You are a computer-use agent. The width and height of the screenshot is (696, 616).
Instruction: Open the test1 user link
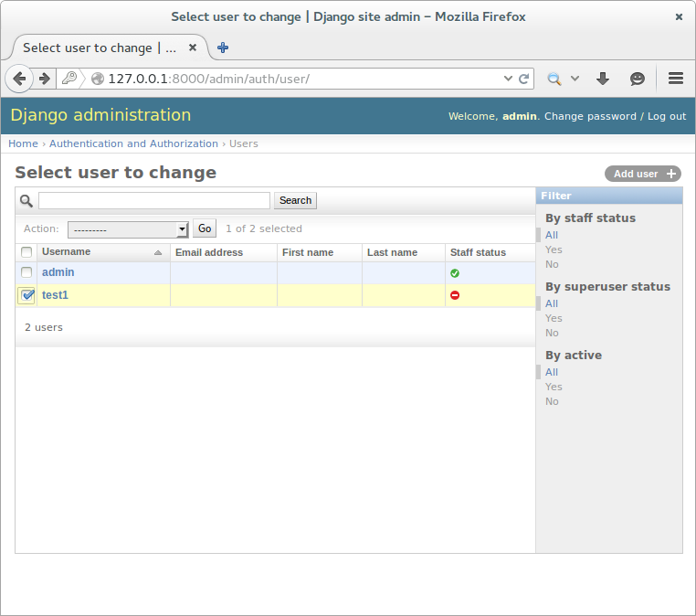point(55,295)
